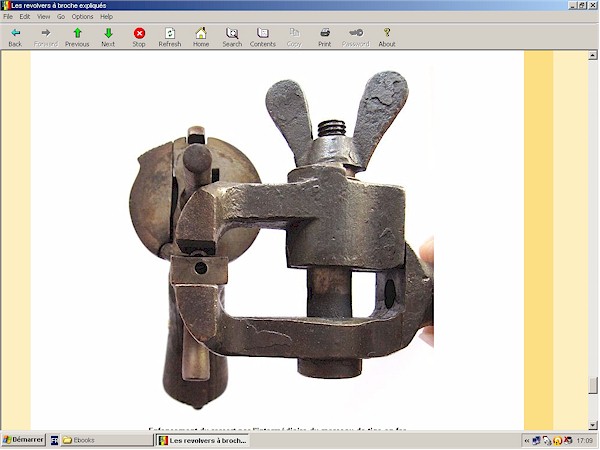Open the File menu

click(8, 16)
